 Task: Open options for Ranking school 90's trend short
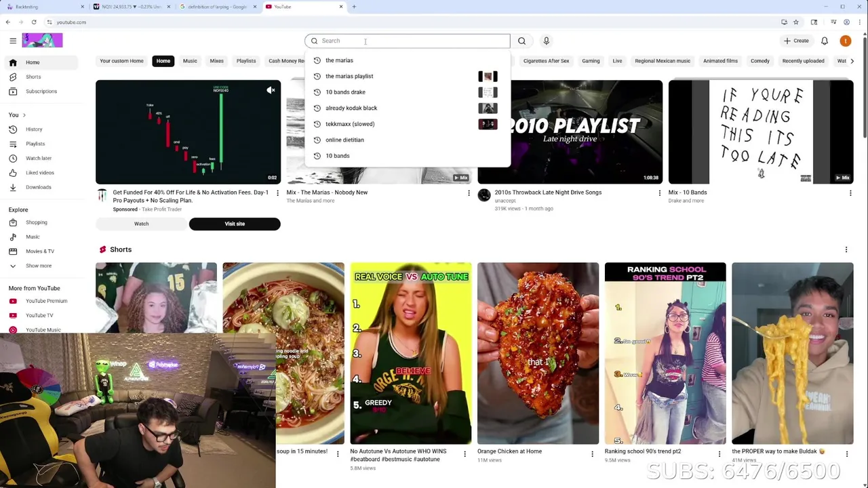click(719, 453)
